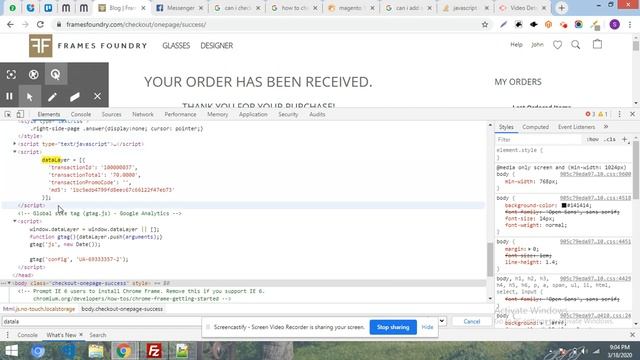Bookmark this page with the star icon
This screenshot has height=360, width=640.
pyautogui.click(x=484, y=24)
